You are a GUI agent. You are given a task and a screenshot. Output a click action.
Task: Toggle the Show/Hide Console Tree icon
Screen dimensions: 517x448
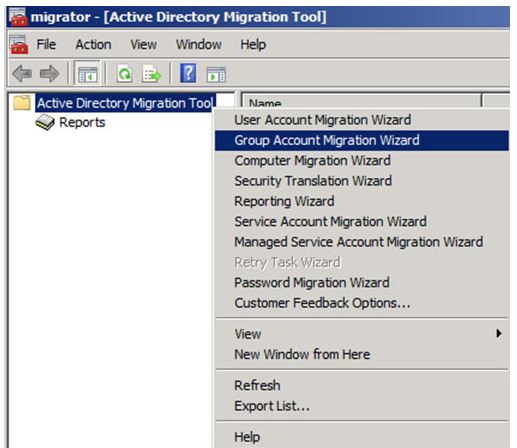click(x=87, y=74)
